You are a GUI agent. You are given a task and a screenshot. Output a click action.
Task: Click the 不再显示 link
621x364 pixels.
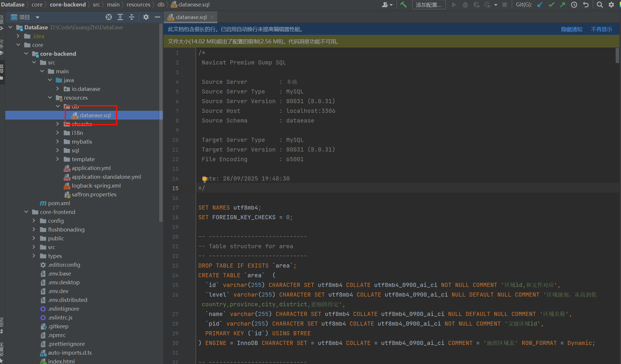601,29
